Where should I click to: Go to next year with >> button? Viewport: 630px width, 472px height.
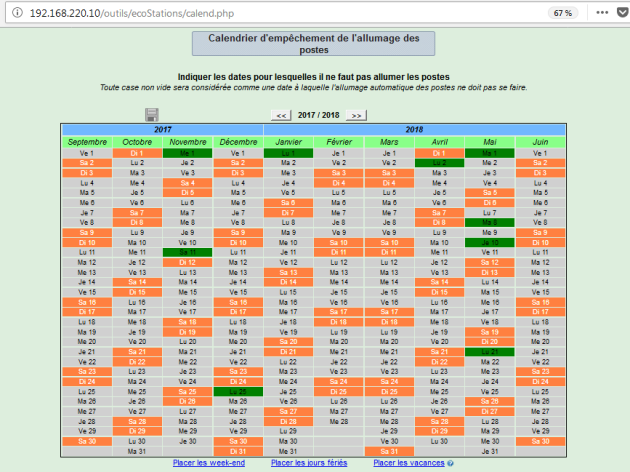point(356,116)
